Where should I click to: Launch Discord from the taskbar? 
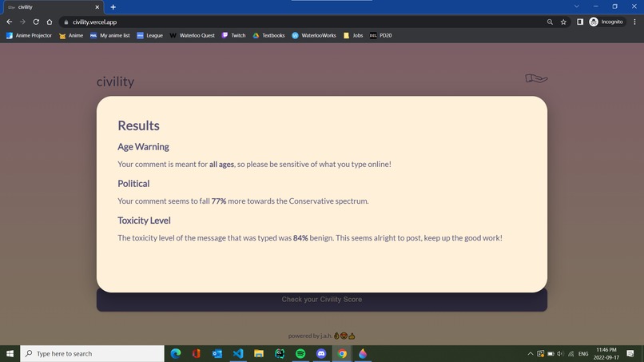click(x=321, y=353)
